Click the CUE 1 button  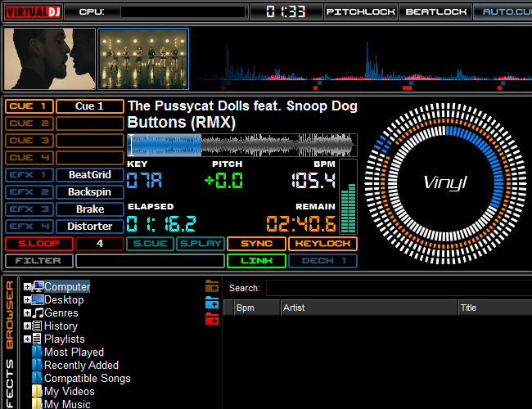(29, 106)
